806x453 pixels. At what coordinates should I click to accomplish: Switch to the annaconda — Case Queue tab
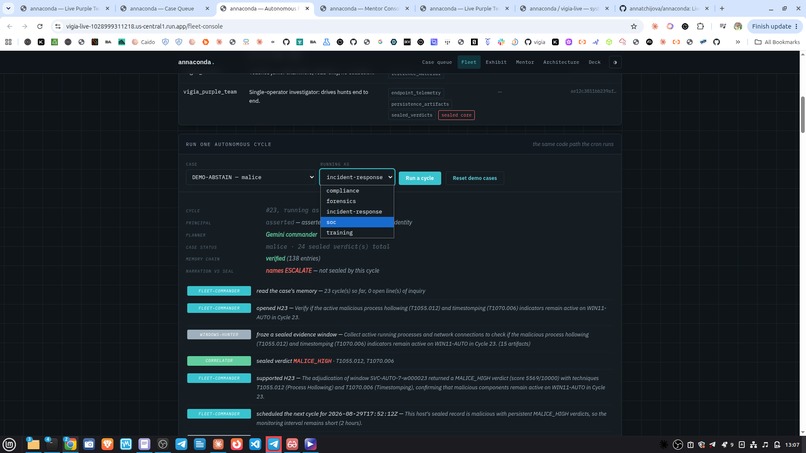(164, 9)
